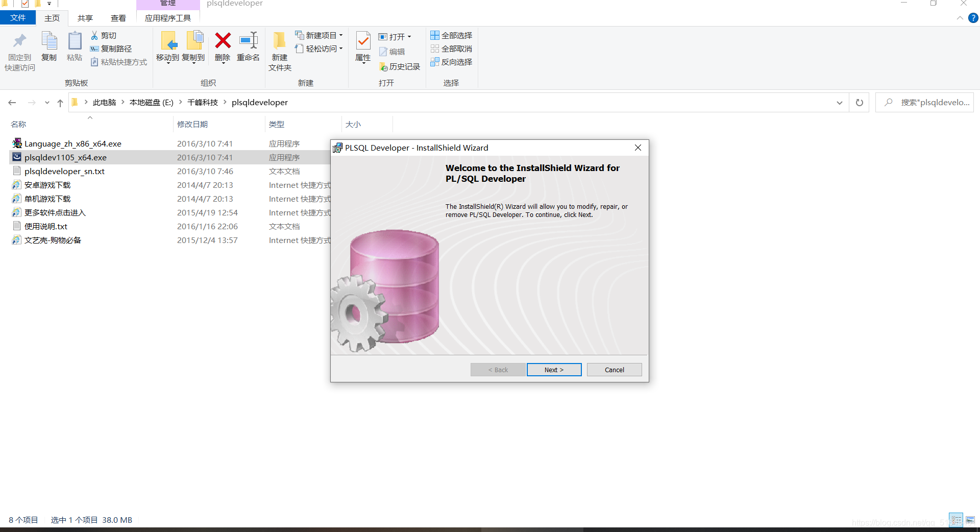
Task: Click Paste Shortcut (粘贴快捷方式)
Action: pos(118,62)
